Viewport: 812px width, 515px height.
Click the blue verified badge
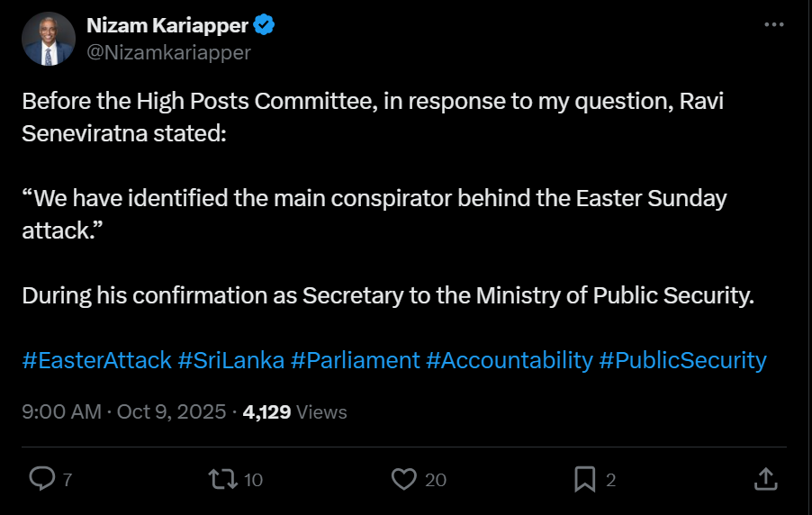[x=264, y=26]
